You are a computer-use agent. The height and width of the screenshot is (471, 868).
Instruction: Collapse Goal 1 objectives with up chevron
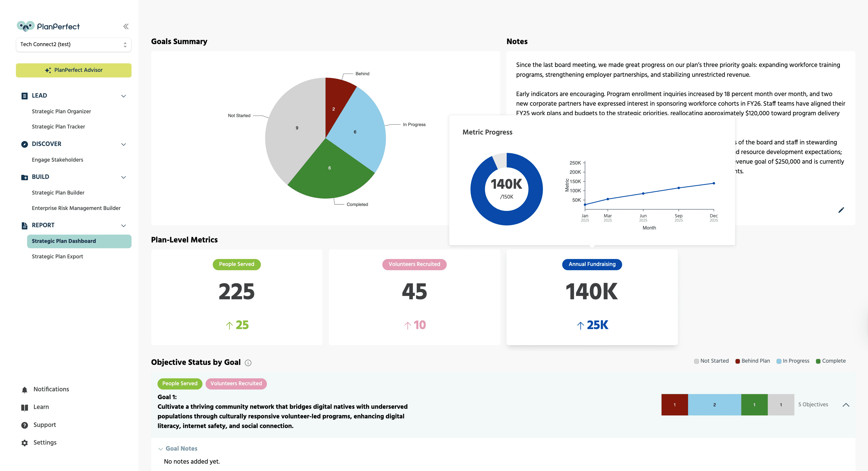tap(846, 405)
